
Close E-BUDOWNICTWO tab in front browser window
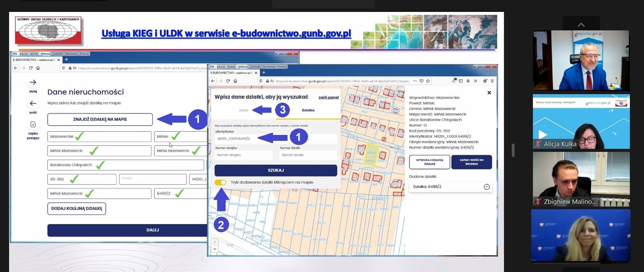(256, 73)
